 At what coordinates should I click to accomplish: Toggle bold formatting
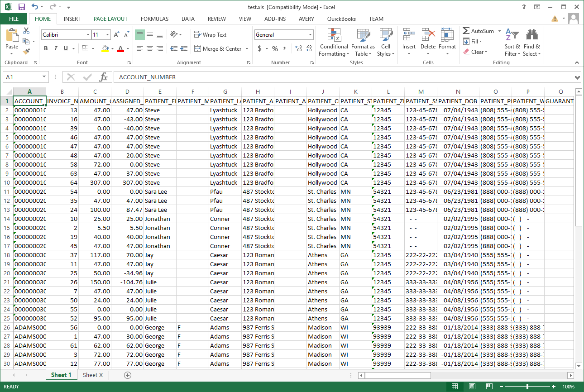(x=46, y=48)
